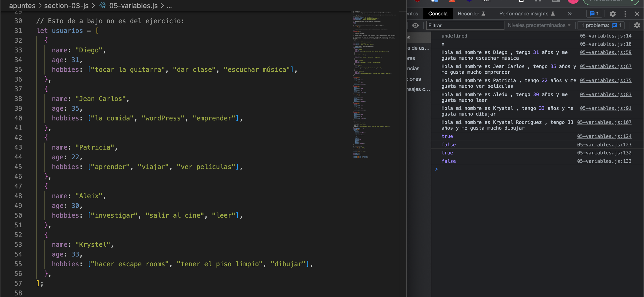
Task: Click the Filtrar console filter field
Action: (465, 25)
